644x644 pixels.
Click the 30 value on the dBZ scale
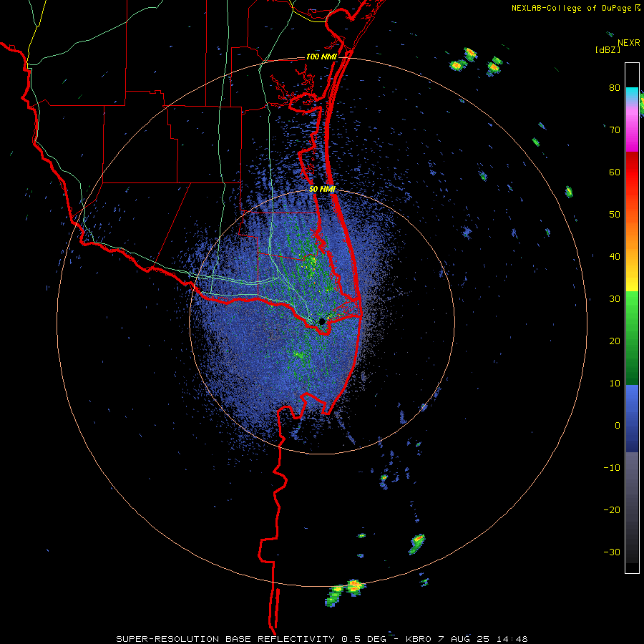tap(615, 299)
